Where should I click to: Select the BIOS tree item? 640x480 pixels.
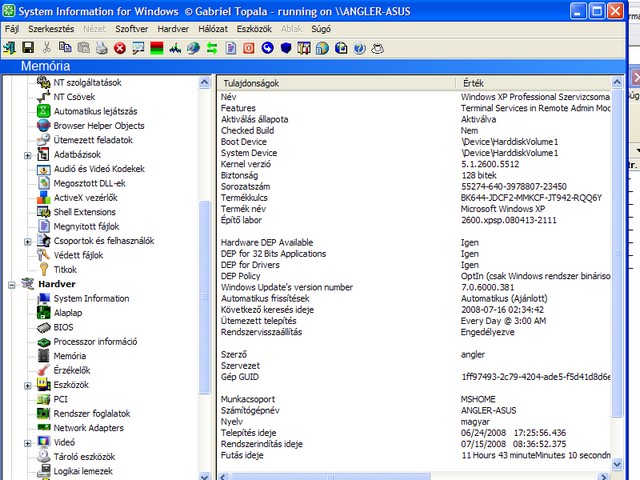(63, 327)
